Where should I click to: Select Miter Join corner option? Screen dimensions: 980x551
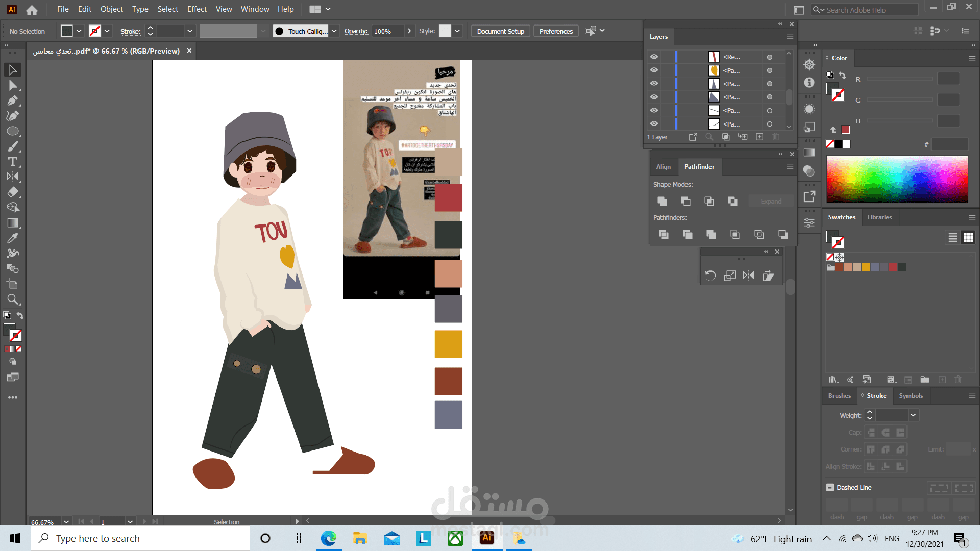(x=871, y=449)
